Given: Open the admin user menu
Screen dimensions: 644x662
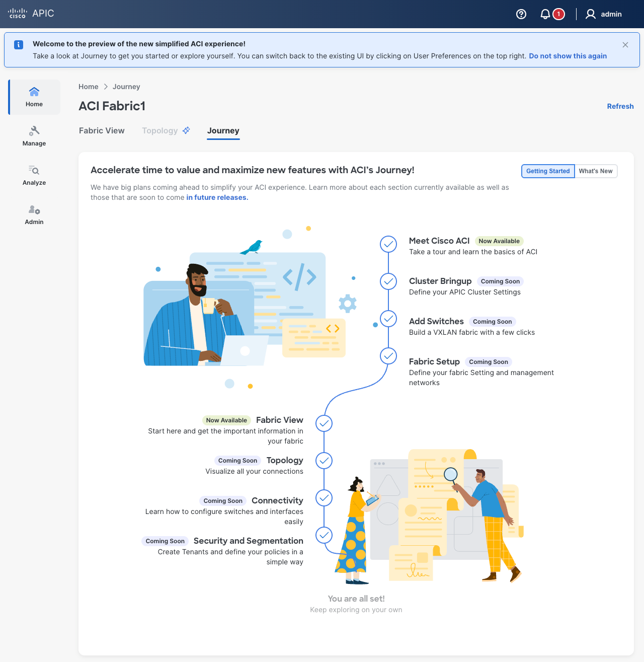Looking at the screenshot, I should [604, 14].
